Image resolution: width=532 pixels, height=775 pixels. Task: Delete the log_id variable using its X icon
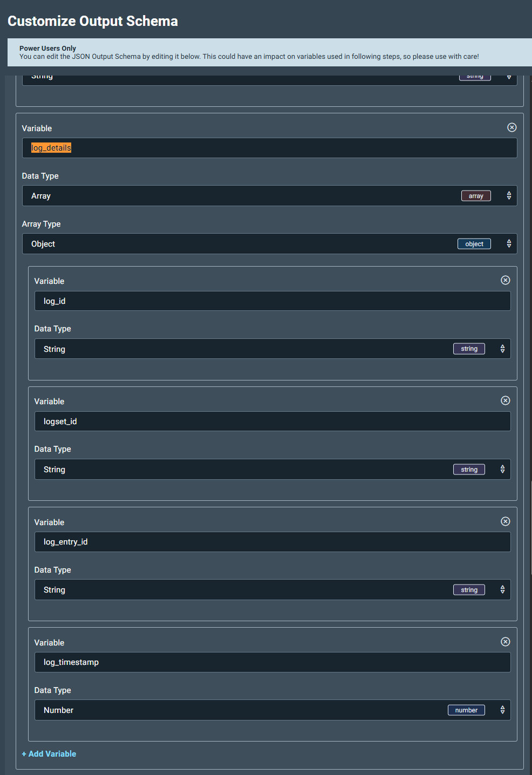point(505,280)
